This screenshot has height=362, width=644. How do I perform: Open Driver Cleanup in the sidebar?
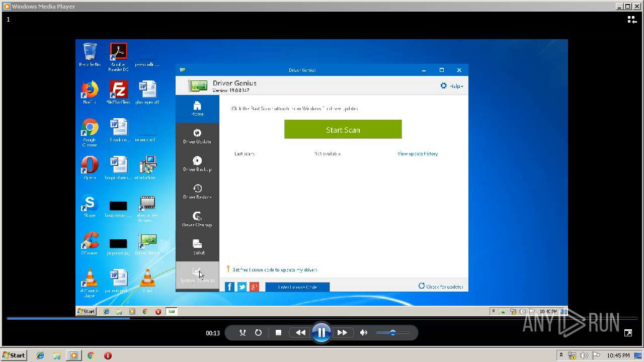coord(197,219)
